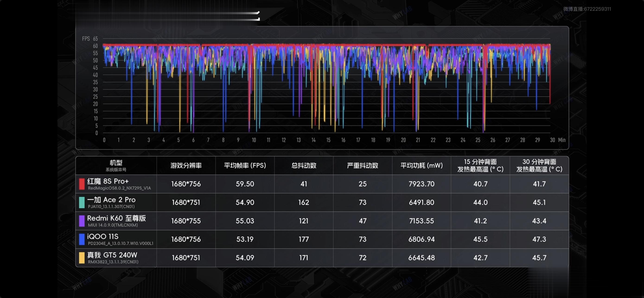The height and width of the screenshot is (298, 644).
Task: Select the 平均功耗 (mW) column header
Action: pyautogui.click(x=421, y=165)
